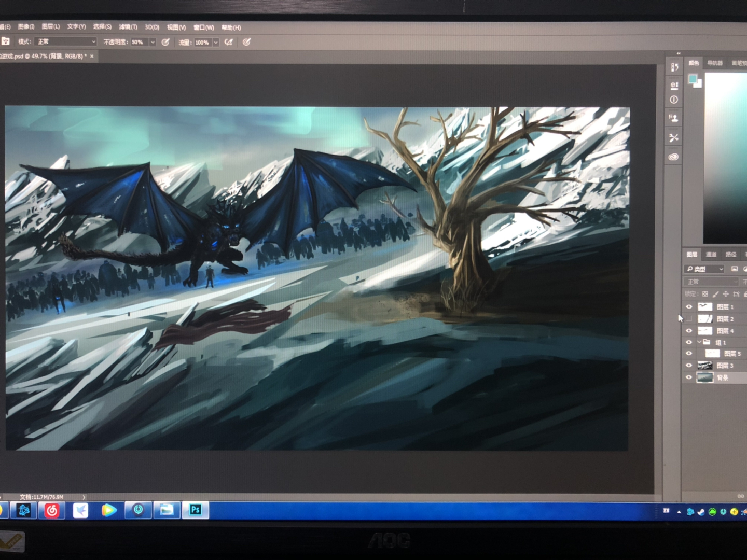Hide group 组 1
Image resolution: width=747 pixels, height=560 pixels.
[x=689, y=342]
